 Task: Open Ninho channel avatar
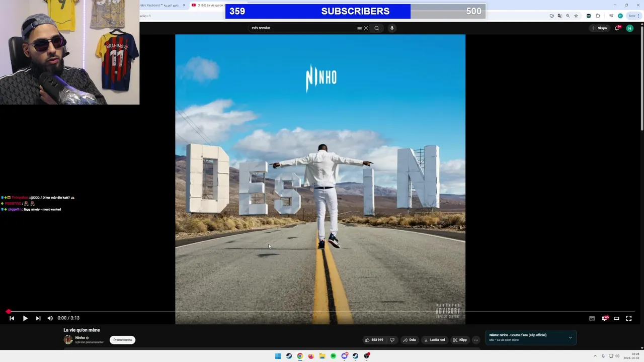pyautogui.click(x=68, y=340)
